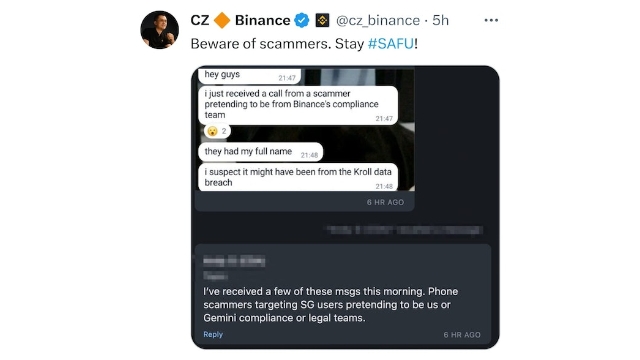Click the orange diamond emoji in name
The height and width of the screenshot is (360, 640).
pyautogui.click(x=222, y=20)
